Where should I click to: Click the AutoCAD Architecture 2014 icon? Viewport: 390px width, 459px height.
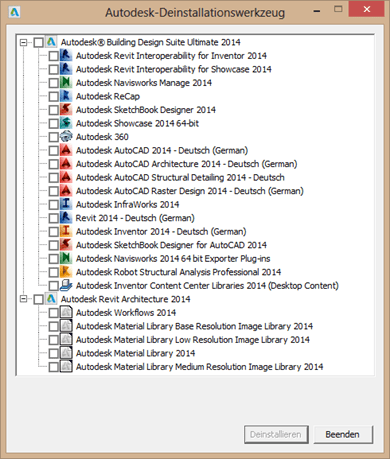66,164
